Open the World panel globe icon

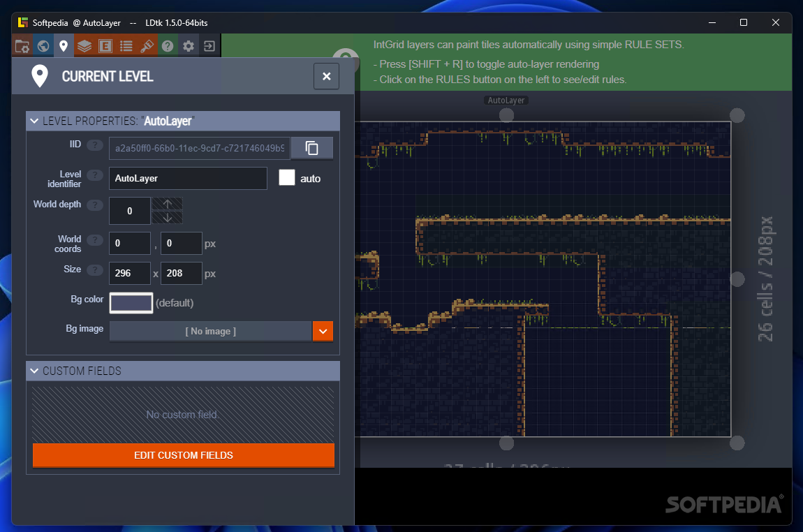pyautogui.click(x=43, y=46)
